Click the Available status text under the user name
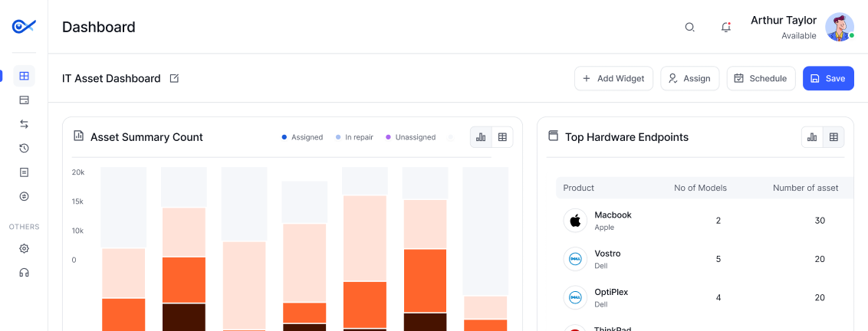Image resolution: width=868 pixels, height=331 pixels. click(x=799, y=36)
